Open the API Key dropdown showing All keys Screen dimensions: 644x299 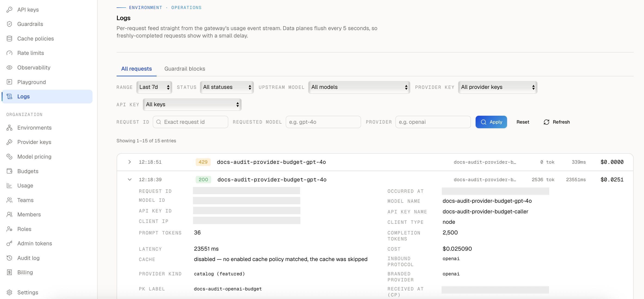(x=192, y=104)
